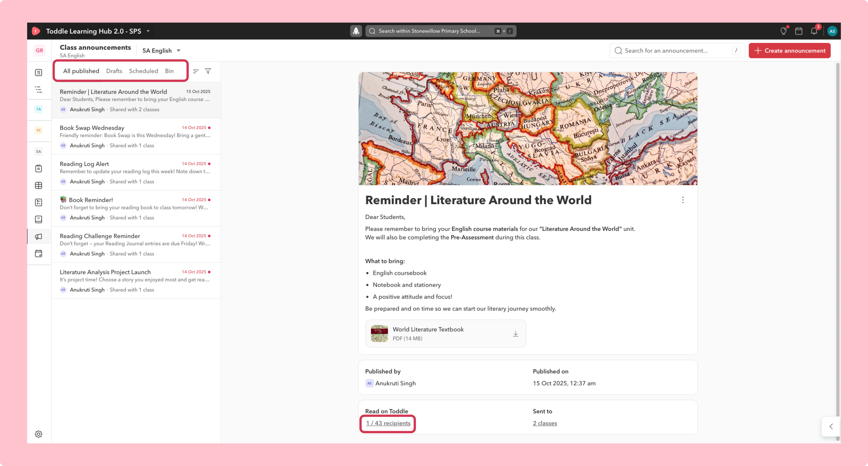This screenshot has height=466, width=868.
Task: Expand the side panel chevron arrow
Action: coord(831,426)
